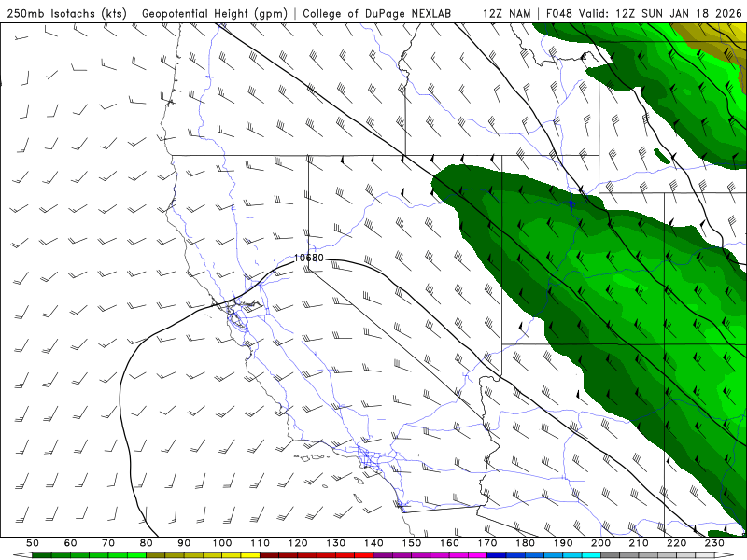Screen dimensions: 747x560
Task: Click the "Valid: 12Z SUN JAN 18 2026" text
Action: coord(661,13)
